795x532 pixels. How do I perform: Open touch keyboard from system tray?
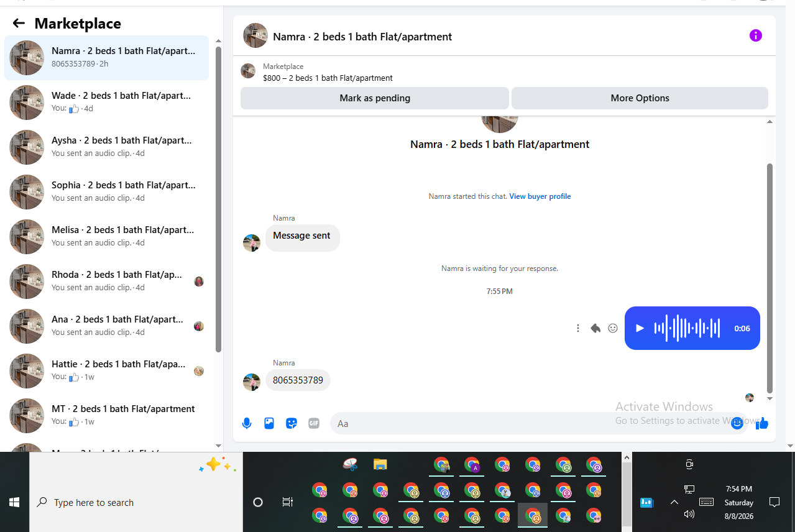706,502
